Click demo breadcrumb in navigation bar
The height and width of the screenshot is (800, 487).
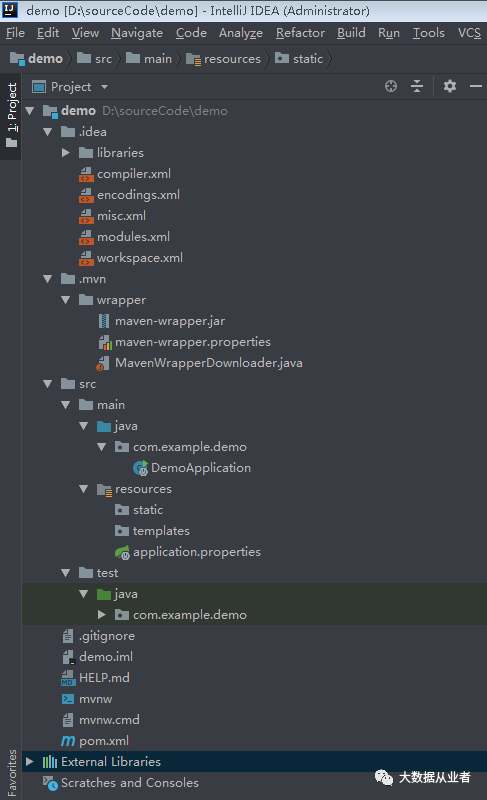(36, 59)
